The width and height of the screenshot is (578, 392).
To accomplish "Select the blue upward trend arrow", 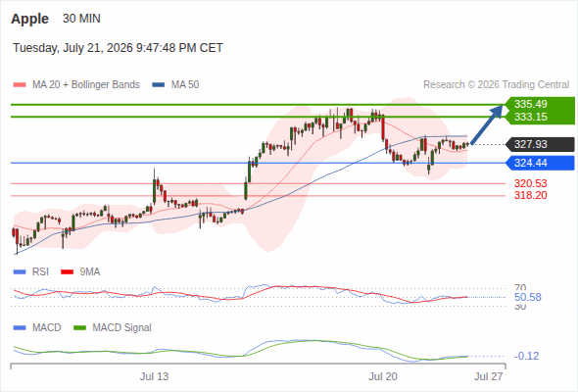I will [x=487, y=124].
